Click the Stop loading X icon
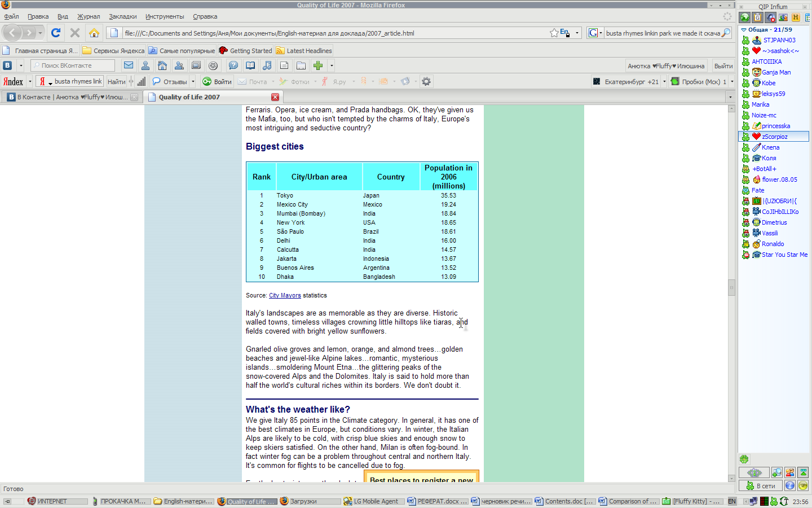The height and width of the screenshot is (508, 812). [74, 33]
